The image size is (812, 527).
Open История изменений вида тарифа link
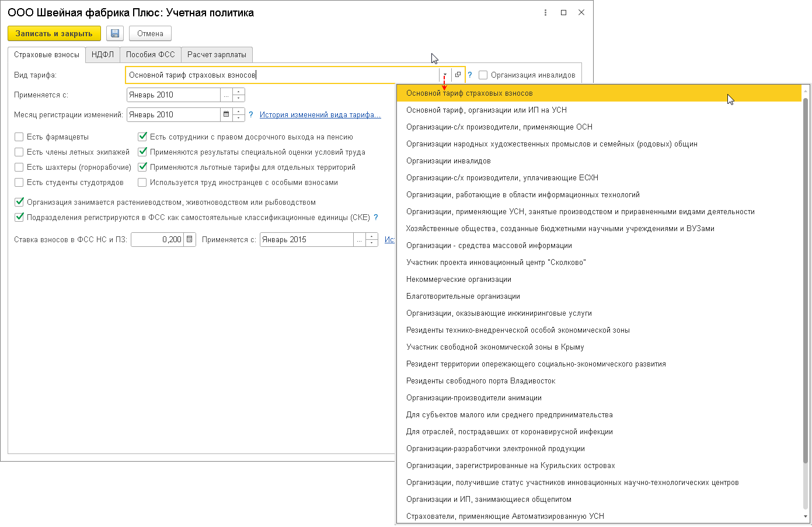320,114
